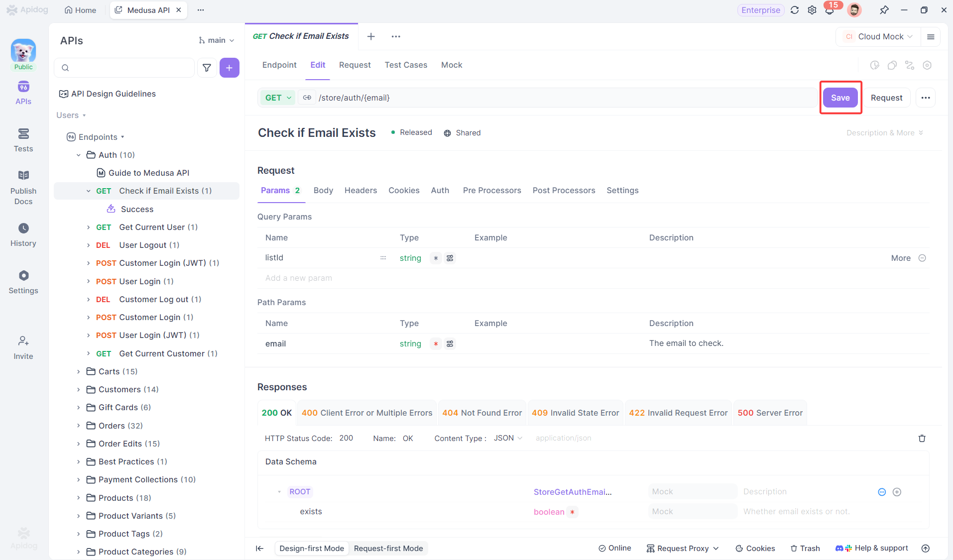Click the filter icon beside the search box
The height and width of the screenshot is (560, 953).
coord(207,68)
